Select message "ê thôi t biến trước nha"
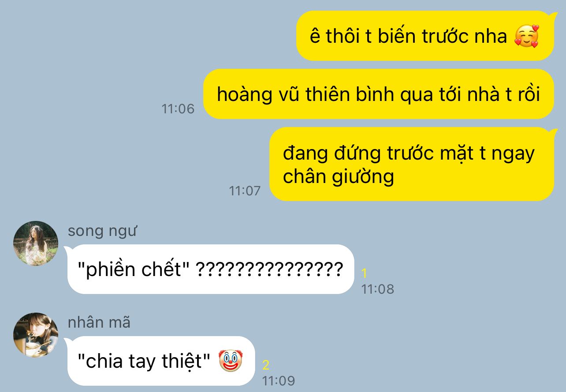This screenshot has width=566, height=392. (x=425, y=36)
